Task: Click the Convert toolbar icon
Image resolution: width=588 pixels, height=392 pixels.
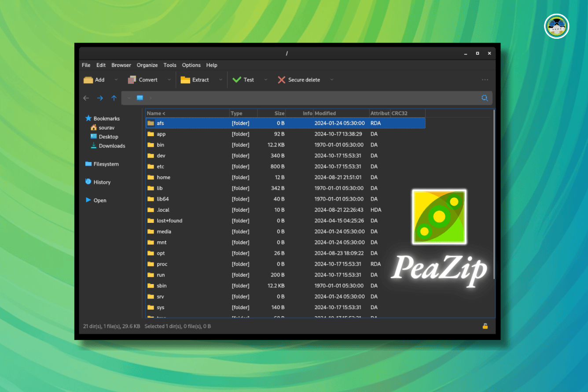Action: (132, 80)
